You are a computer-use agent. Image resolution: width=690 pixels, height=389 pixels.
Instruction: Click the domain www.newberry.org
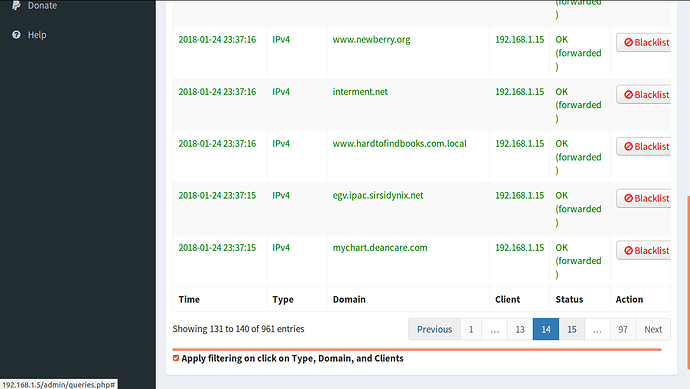point(371,40)
